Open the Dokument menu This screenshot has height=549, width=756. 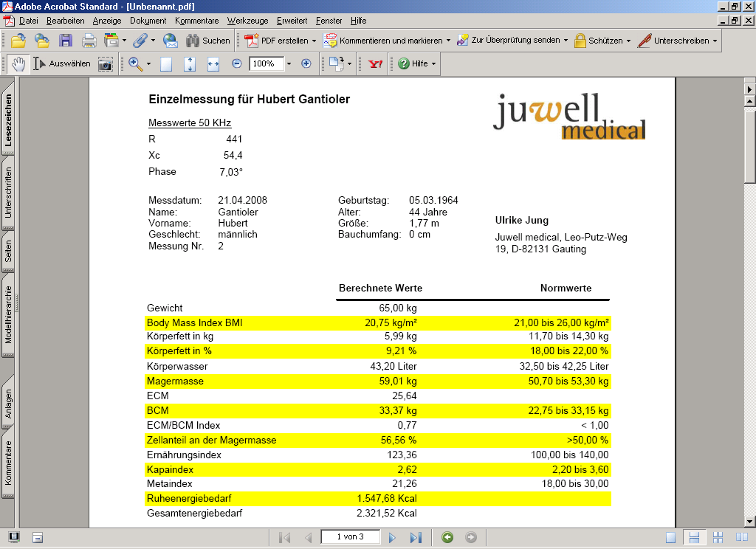pos(148,21)
